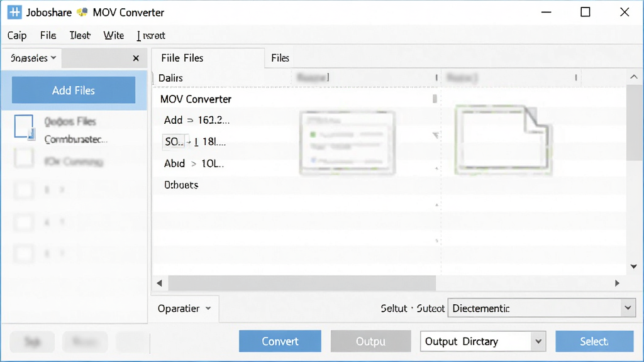Viewport: 644px width, 362px height.
Task: Click the vertical scrollbar up arrow
Action: (634, 77)
